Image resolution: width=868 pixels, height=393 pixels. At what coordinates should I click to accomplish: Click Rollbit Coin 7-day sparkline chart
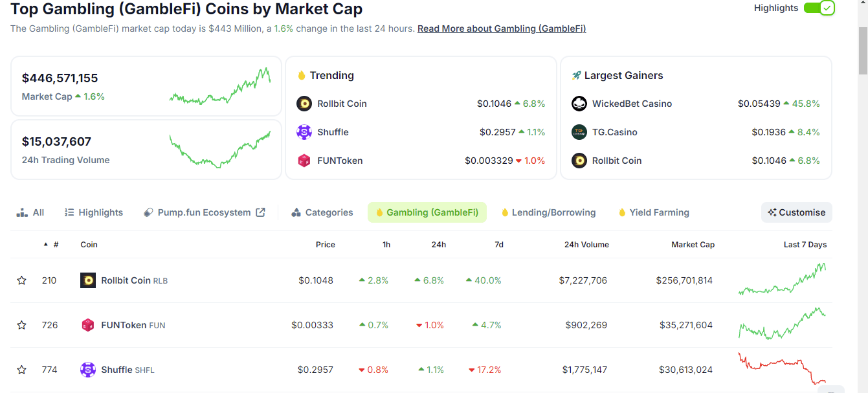tap(783, 279)
